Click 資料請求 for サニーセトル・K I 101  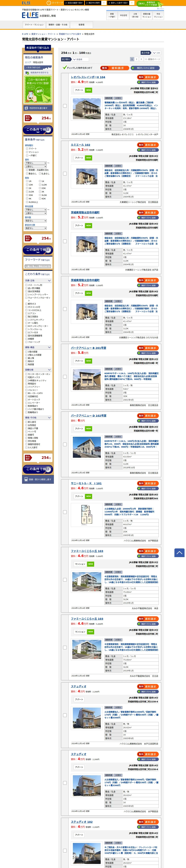[x=148, y=483]
